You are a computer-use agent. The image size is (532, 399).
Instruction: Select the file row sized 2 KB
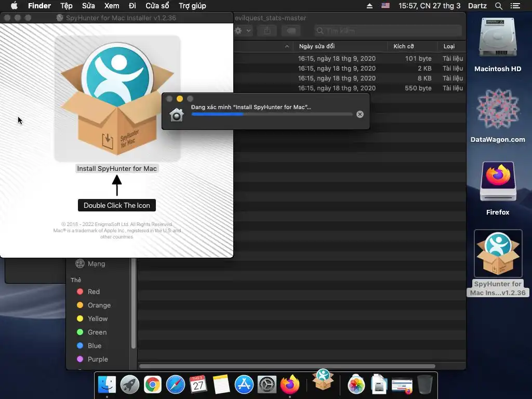click(349, 68)
